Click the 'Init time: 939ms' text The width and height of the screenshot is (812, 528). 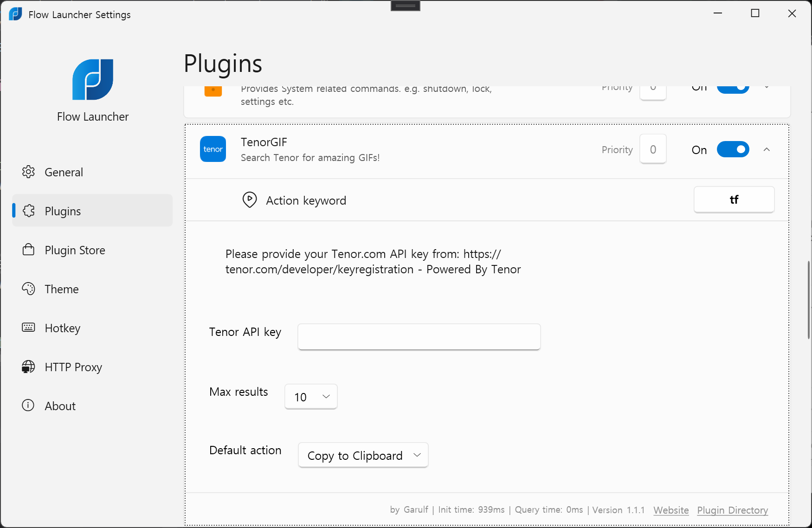coord(471,510)
